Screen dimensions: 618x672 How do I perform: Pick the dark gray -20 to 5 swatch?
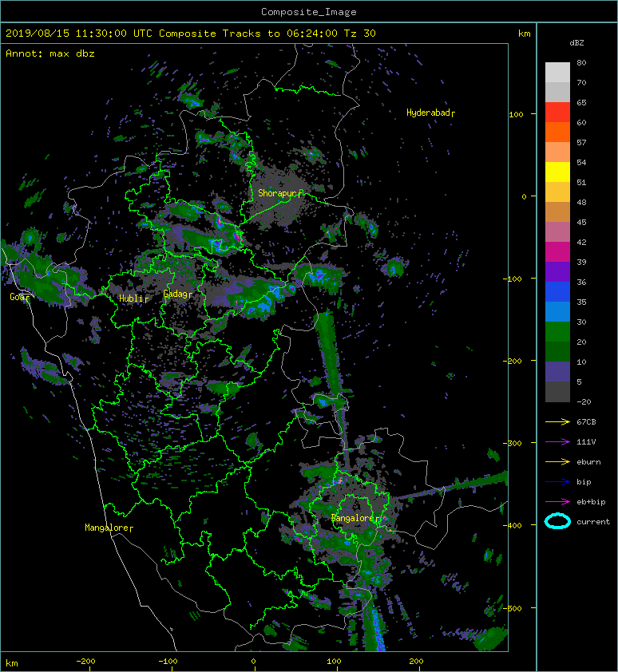click(557, 391)
